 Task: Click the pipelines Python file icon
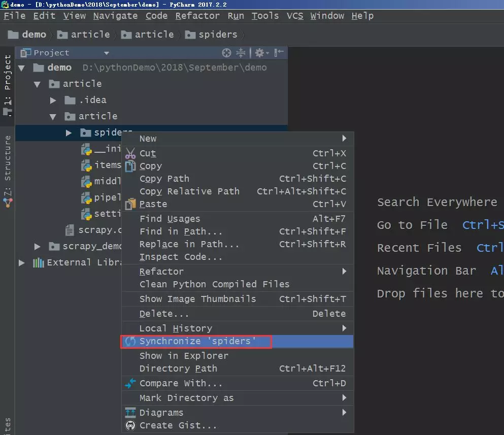click(x=86, y=198)
